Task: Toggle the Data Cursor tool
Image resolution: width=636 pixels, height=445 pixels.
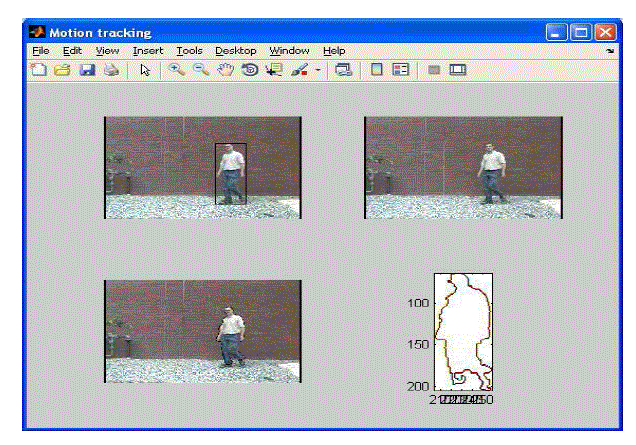Action: click(274, 70)
